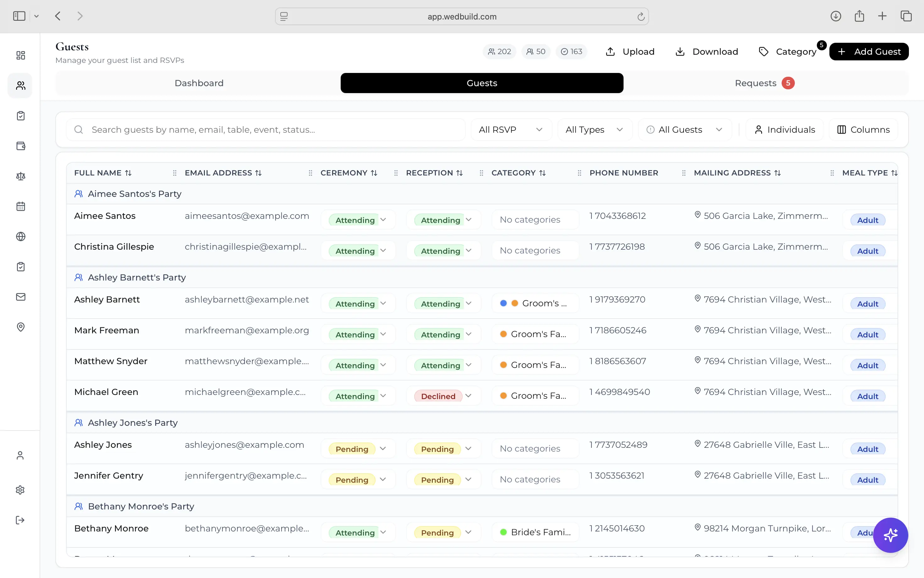Select the Guests people icon in sidebar
The width and height of the screenshot is (924, 578).
point(21,86)
